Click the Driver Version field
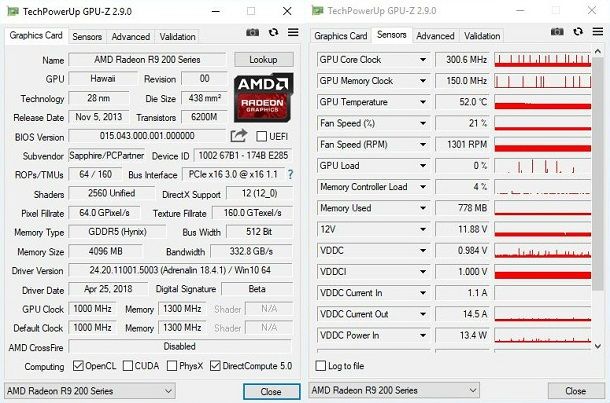Viewport: 610px width, 403px height. (x=180, y=270)
